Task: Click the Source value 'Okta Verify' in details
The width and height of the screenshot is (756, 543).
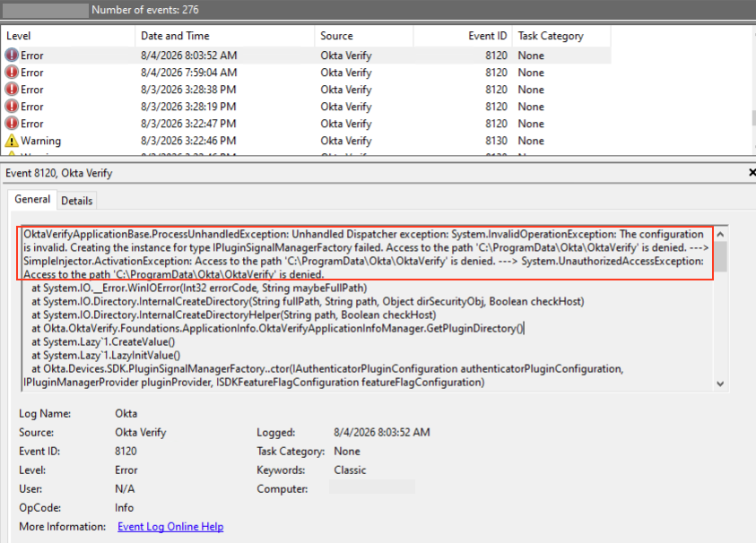Action: pyautogui.click(x=140, y=433)
